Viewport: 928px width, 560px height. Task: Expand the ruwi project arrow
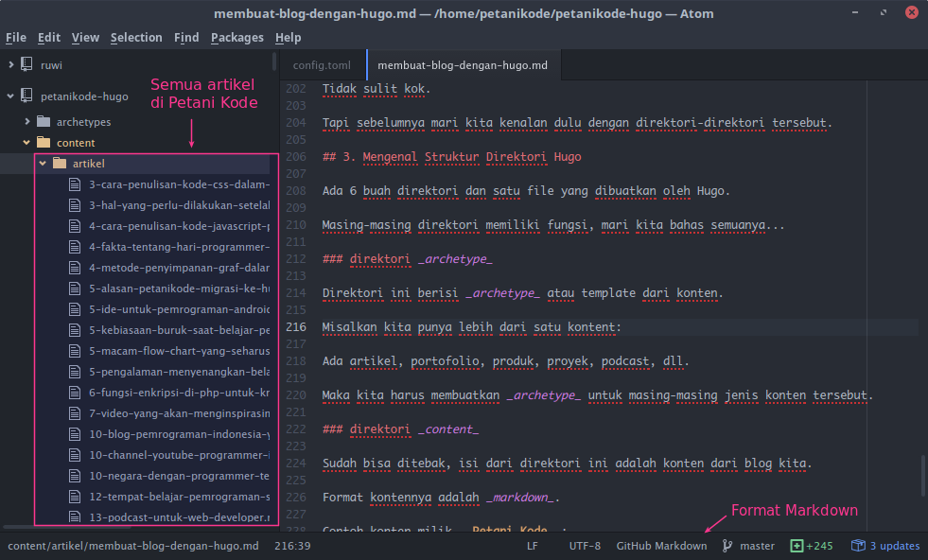point(10,65)
